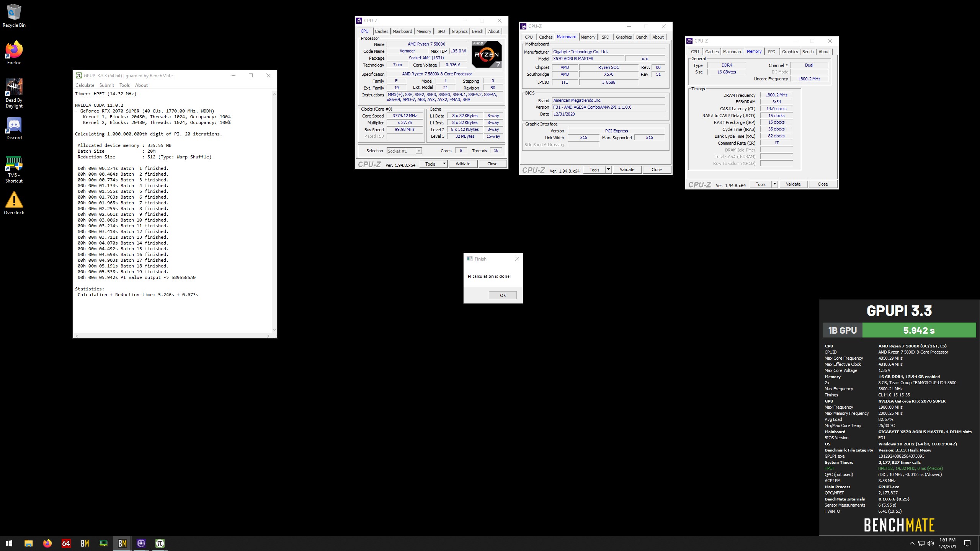Click the GPUPI pi taskbar icon

point(160,543)
